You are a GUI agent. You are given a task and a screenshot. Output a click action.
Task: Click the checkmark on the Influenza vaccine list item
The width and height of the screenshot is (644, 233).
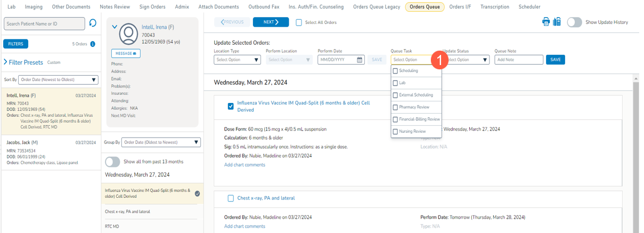(198, 194)
